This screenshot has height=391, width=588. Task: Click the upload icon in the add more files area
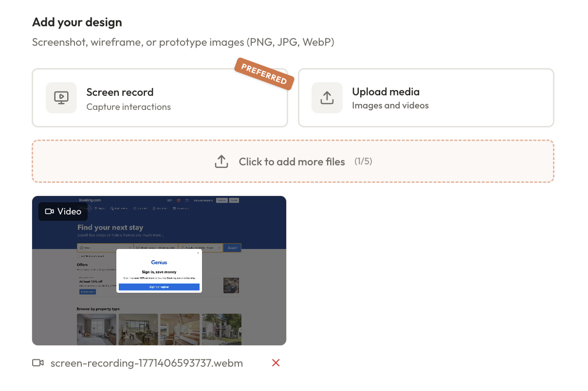[221, 161]
